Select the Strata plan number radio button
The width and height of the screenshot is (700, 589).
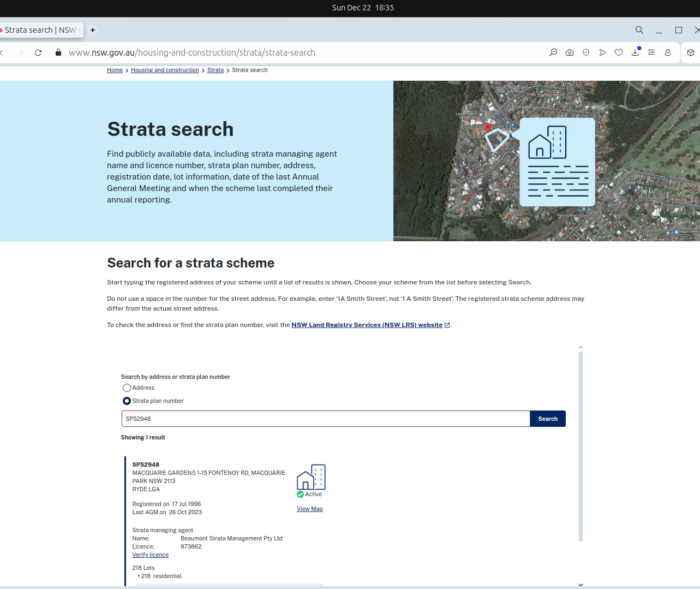coord(127,401)
